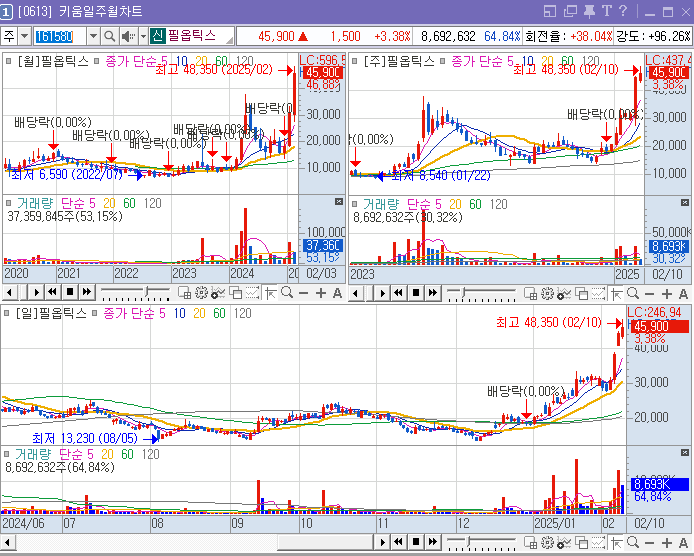Click the 강도 strength value +96.26%
694x556 pixels.
pyautogui.click(x=669, y=36)
